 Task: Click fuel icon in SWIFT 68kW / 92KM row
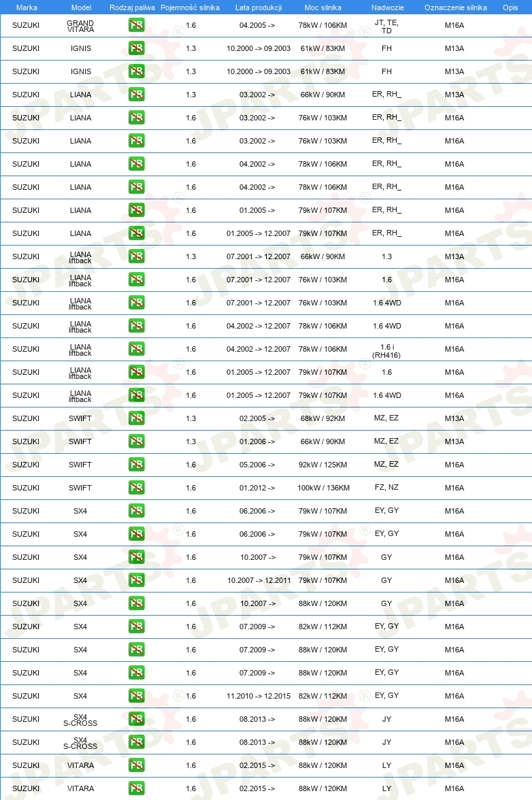[x=136, y=418]
